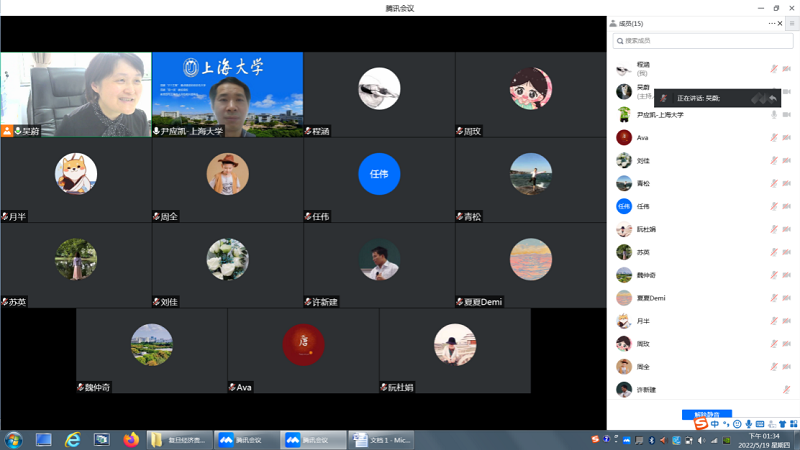Click the camera-off icon beside 青松
800x450 pixels.
pos(787,184)
